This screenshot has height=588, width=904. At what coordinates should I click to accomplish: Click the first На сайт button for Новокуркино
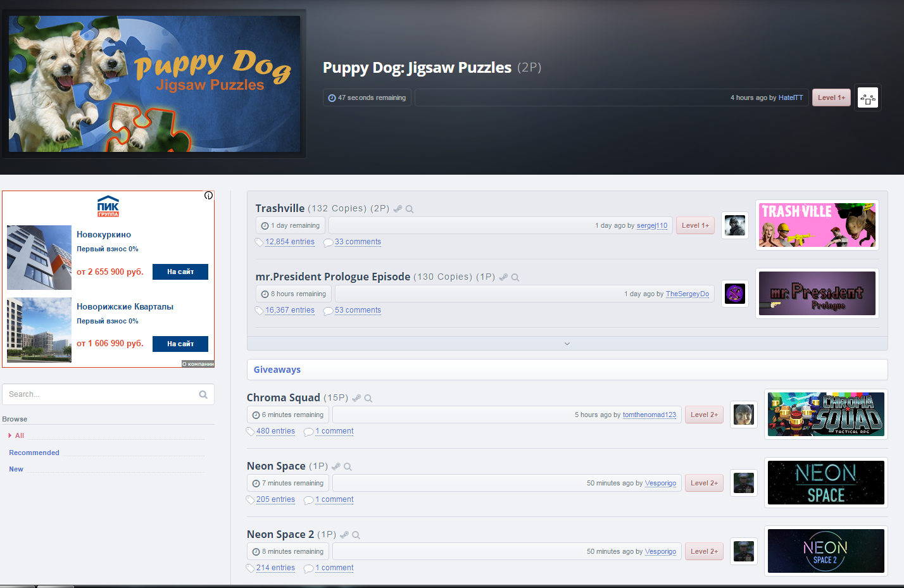180,272
